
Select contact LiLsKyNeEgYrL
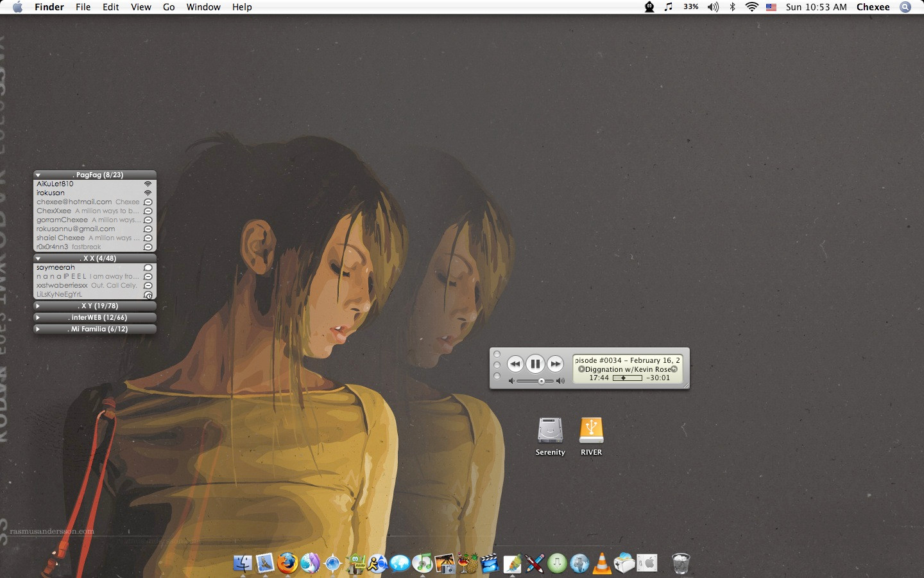coord(94,294)
